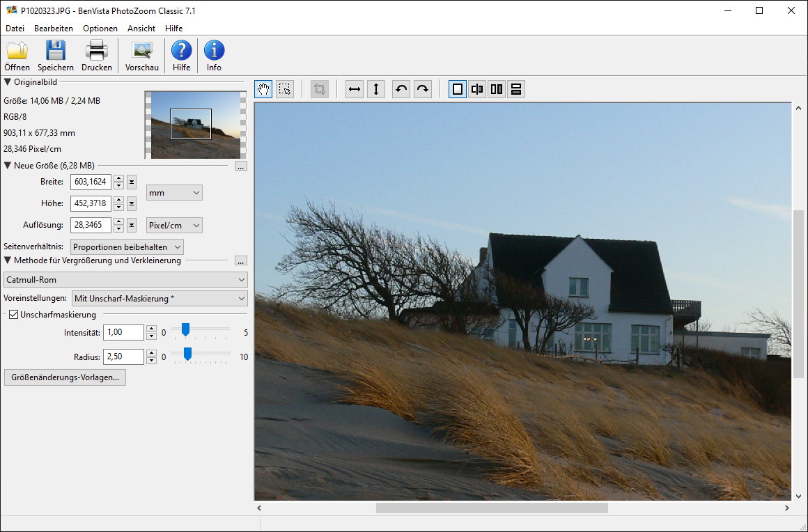Collapse the Originalbild section
Screen dimensions: 808x532
click(x=8, y=82)
